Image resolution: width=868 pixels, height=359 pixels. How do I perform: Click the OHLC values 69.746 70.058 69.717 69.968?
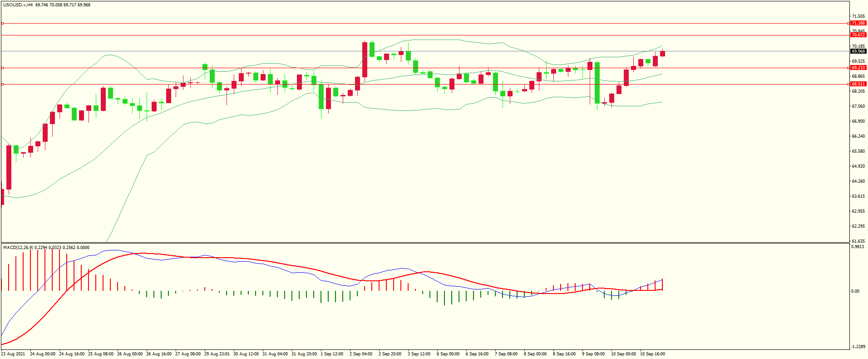pyautogui.click(x=63, y=5)
